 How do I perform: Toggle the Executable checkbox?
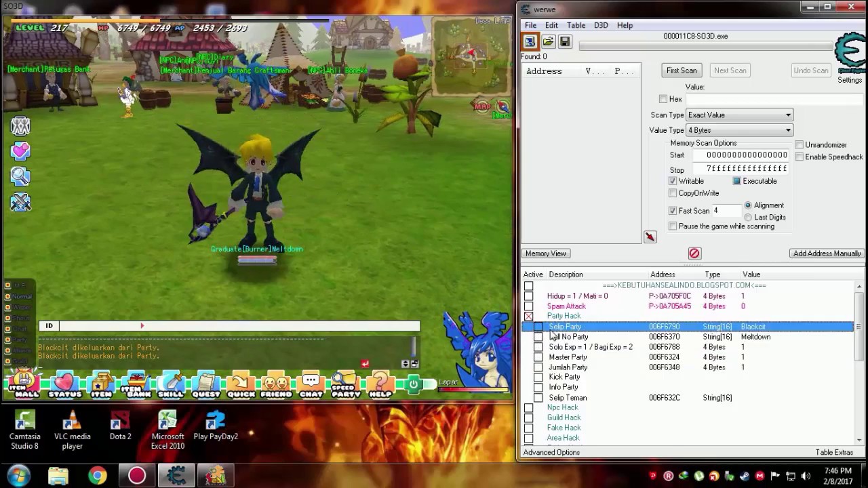coord(736,181)
